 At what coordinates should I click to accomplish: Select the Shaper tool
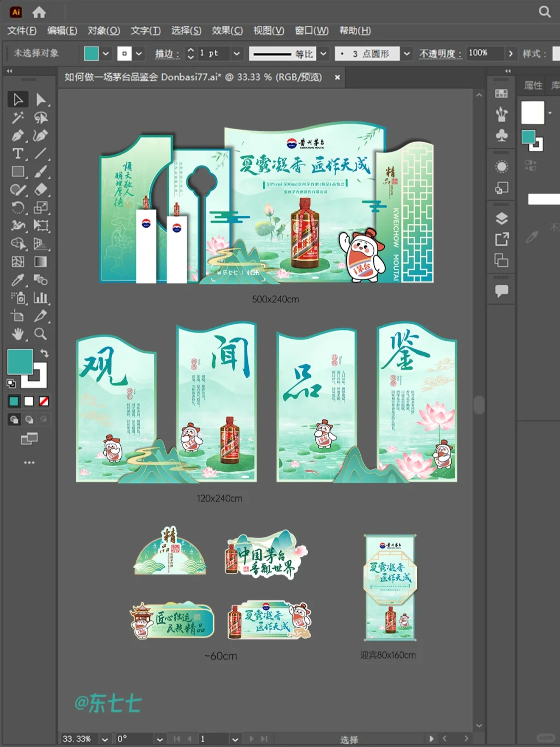[18, 190]
